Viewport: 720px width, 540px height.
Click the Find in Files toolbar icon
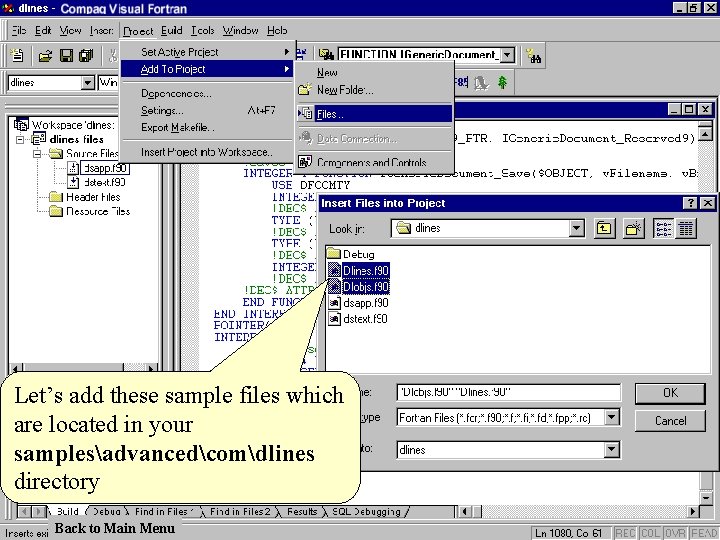coord(326,55)
